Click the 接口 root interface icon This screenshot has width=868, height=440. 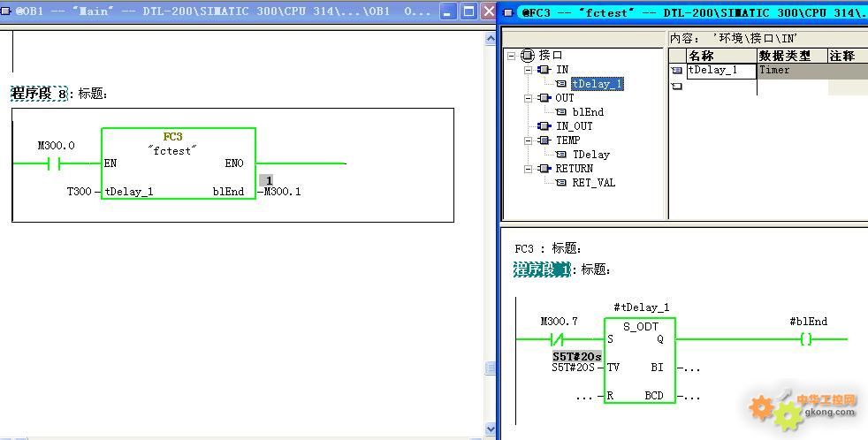click(x=528, y=55)
